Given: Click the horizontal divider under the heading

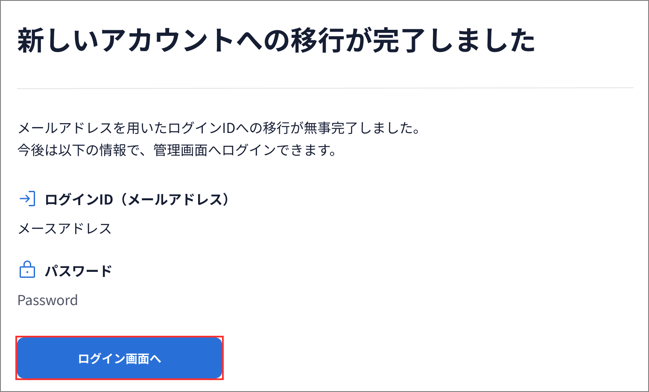Looking at the screenshot, I should [x=325, y=88].
